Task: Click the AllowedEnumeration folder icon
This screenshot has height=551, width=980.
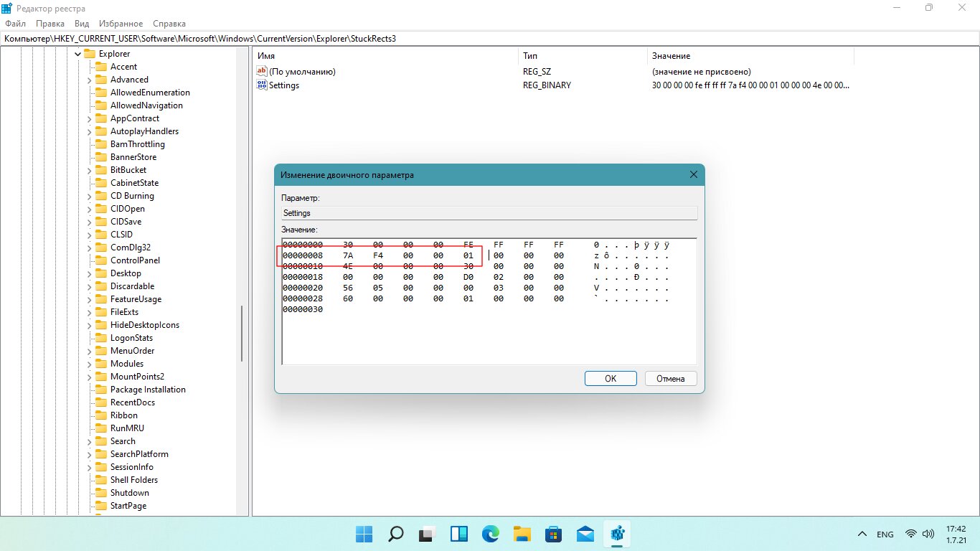Action: [101, 93]
